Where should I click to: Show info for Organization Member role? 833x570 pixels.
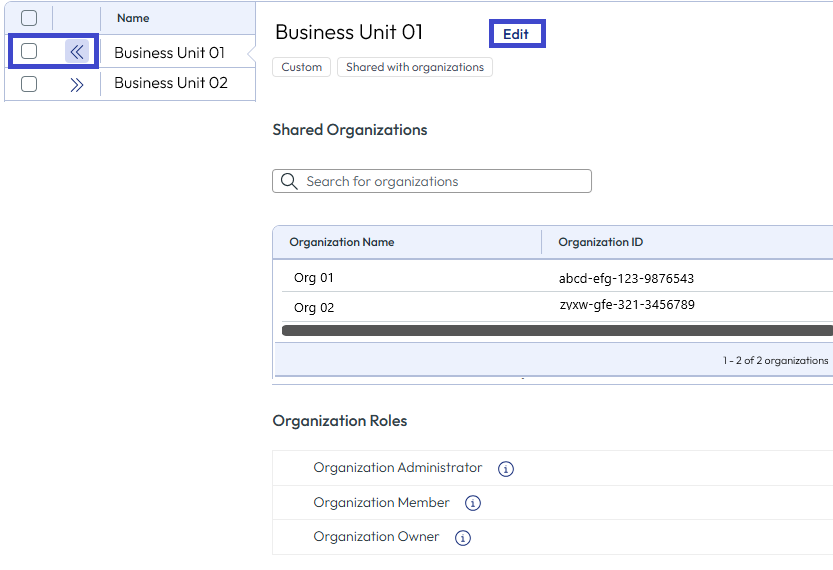pyautogui.click(x=473, y=503)
